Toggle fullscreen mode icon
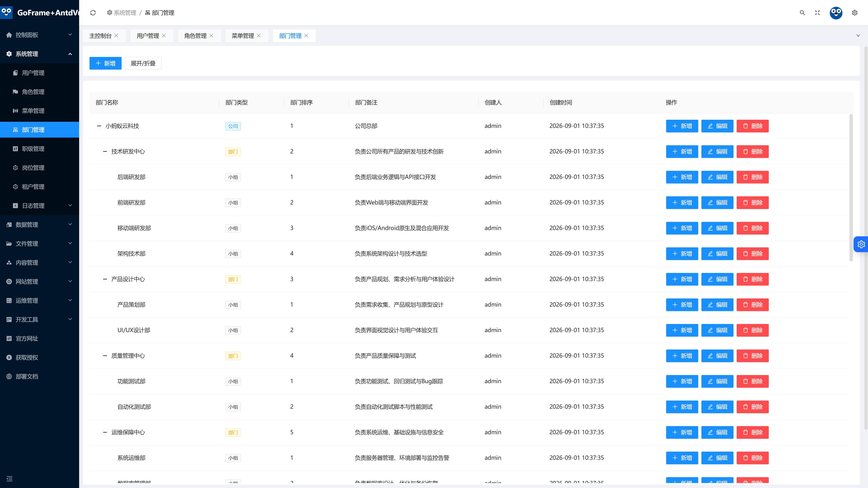The image size is (868, 488). tap(817, 13)
